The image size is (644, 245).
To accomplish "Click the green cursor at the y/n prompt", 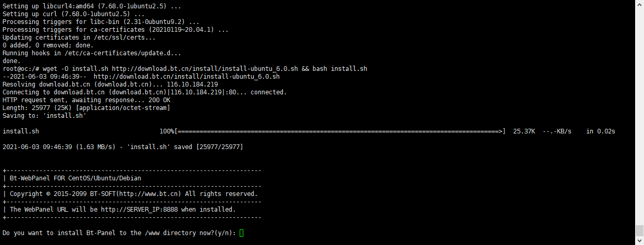I will pyautogui.click(x=242, y=232).
